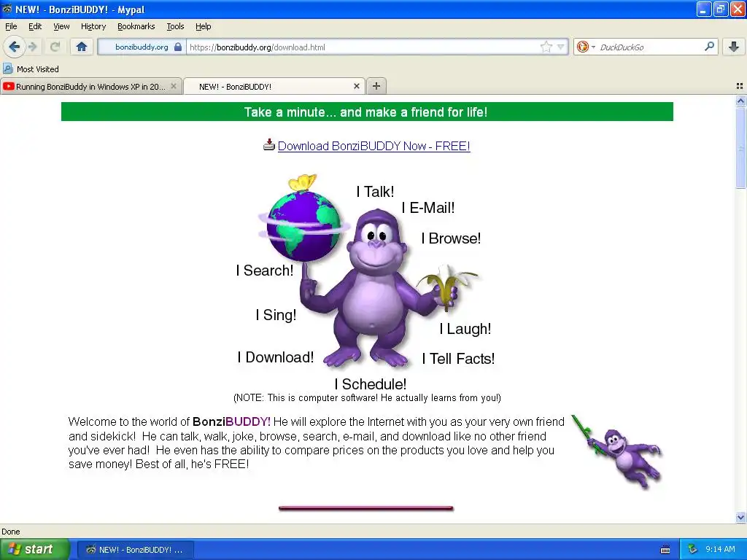Open the Edit menu
Image resolution: width=747 pixels, height=560 pixels.
click(35, 26)
